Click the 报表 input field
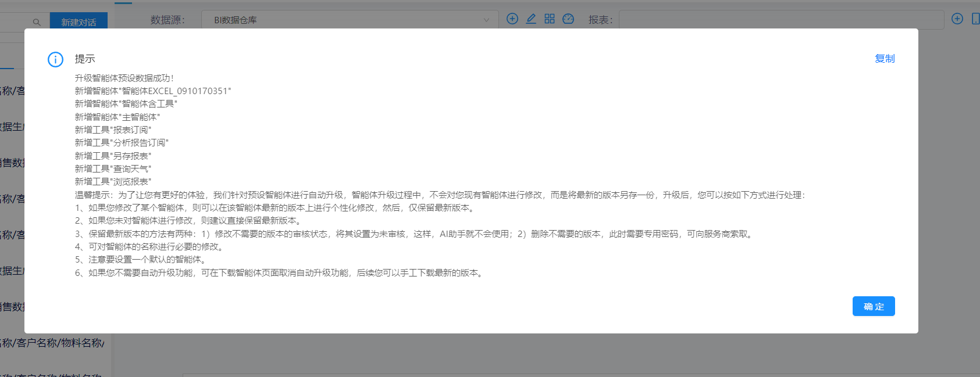This screenshot has height=377, width=980. click(x=781, y=20)
